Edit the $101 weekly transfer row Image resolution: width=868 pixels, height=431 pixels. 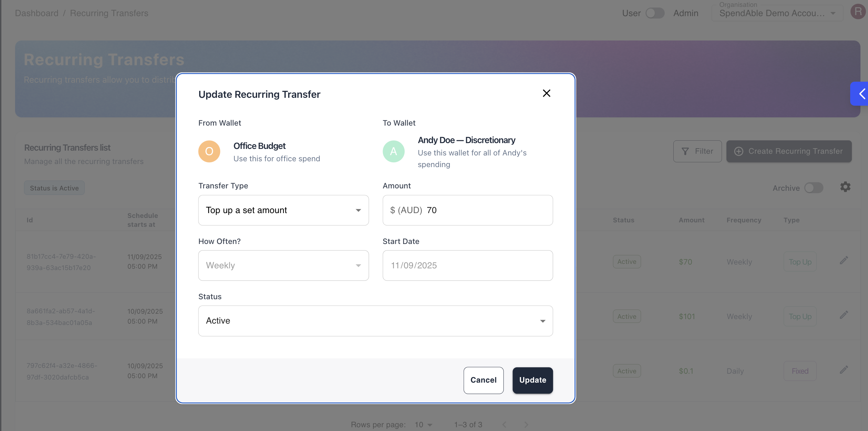click(844, 315)
